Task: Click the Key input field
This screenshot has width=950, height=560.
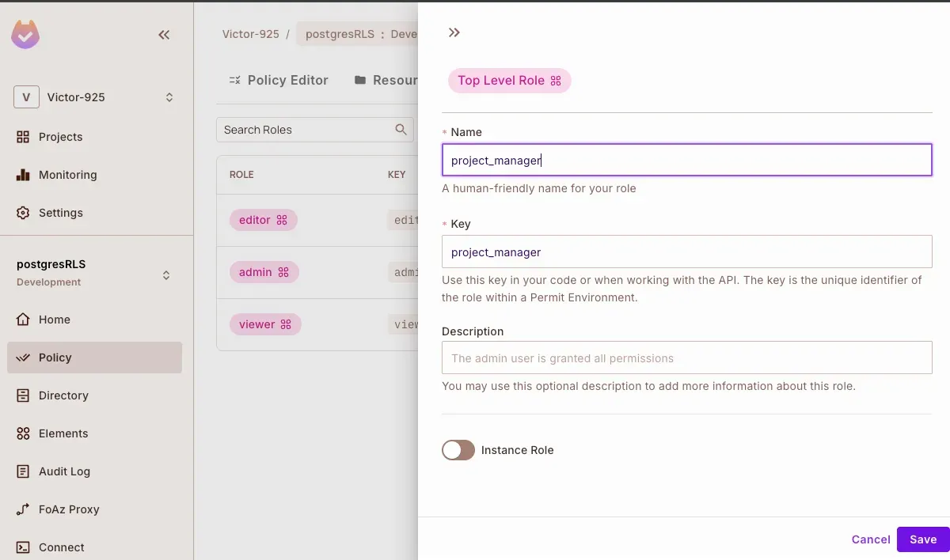Action: point(686,252)
